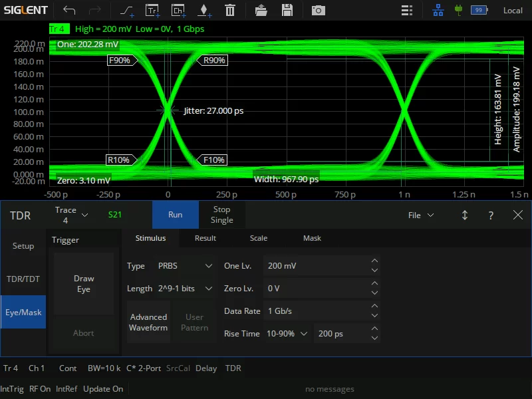Open the help question mark in TDR panel

pyautogui.click(x=491, y=215)
